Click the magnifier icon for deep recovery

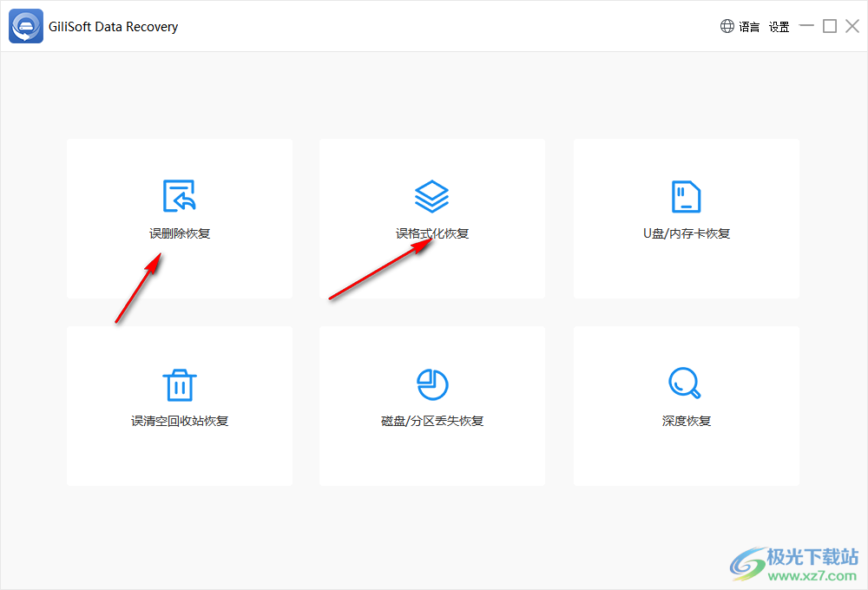[x=686, y=383]
